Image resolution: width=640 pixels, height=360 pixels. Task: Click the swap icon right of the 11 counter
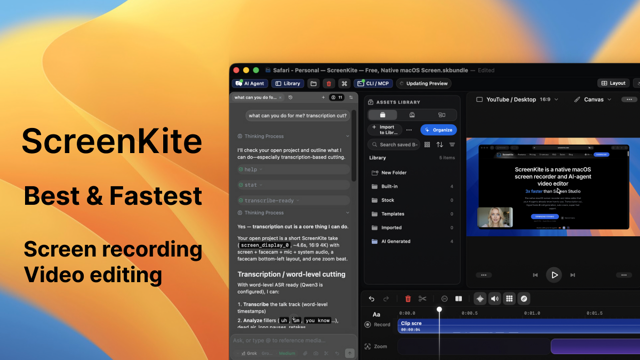pyautogui.click(x=351, y=98)
